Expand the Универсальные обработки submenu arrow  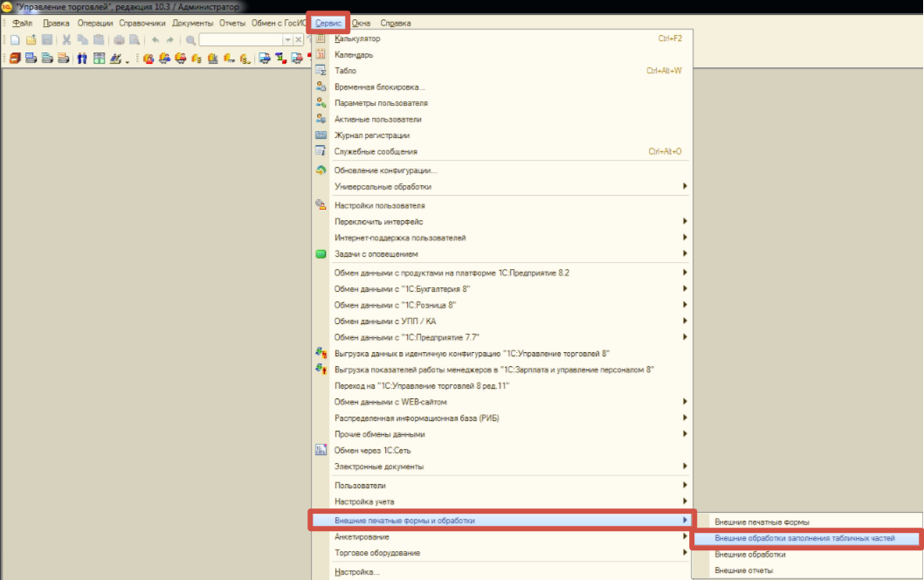[x=684, y=186]
